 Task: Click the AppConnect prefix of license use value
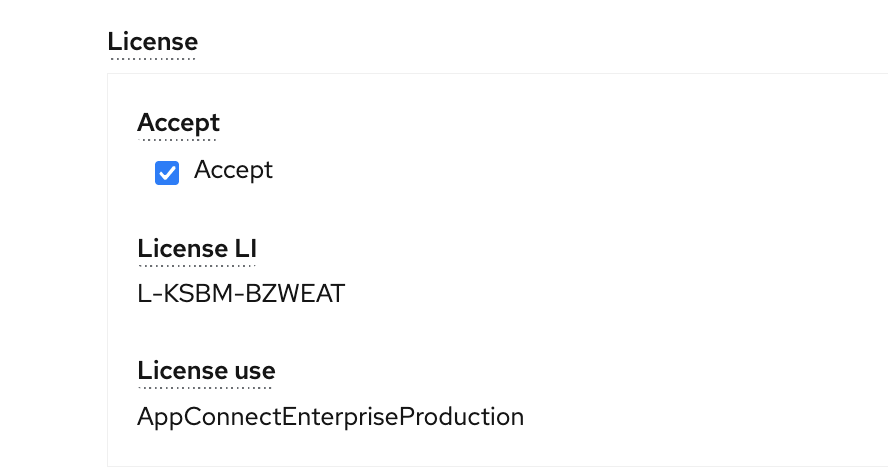[209, 417]
